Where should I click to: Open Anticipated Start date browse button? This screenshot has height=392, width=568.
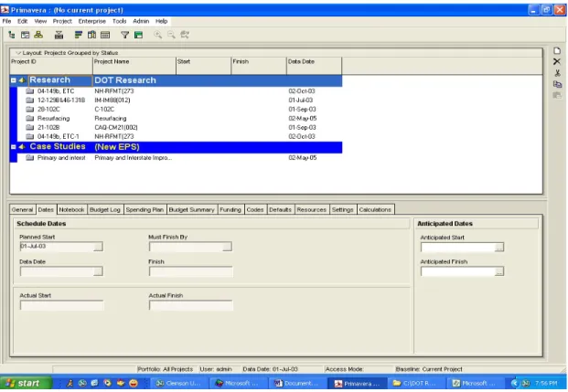[499, 248]
